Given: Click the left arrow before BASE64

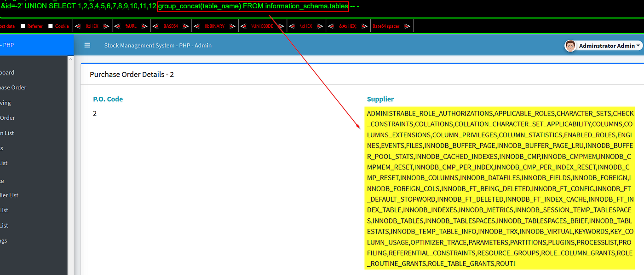Looking at the screenshot, I should pyautogui.click(x=155, y=26).
